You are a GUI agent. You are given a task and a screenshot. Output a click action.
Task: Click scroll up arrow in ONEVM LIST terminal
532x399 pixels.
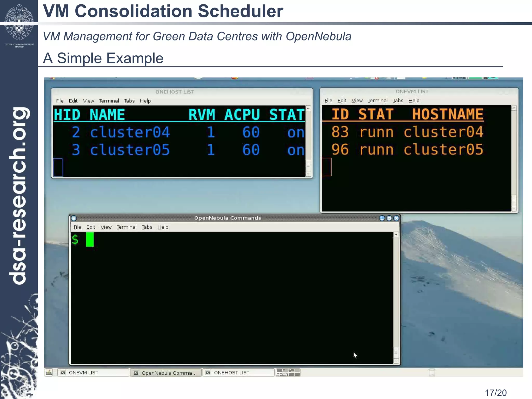pos(514,108)
